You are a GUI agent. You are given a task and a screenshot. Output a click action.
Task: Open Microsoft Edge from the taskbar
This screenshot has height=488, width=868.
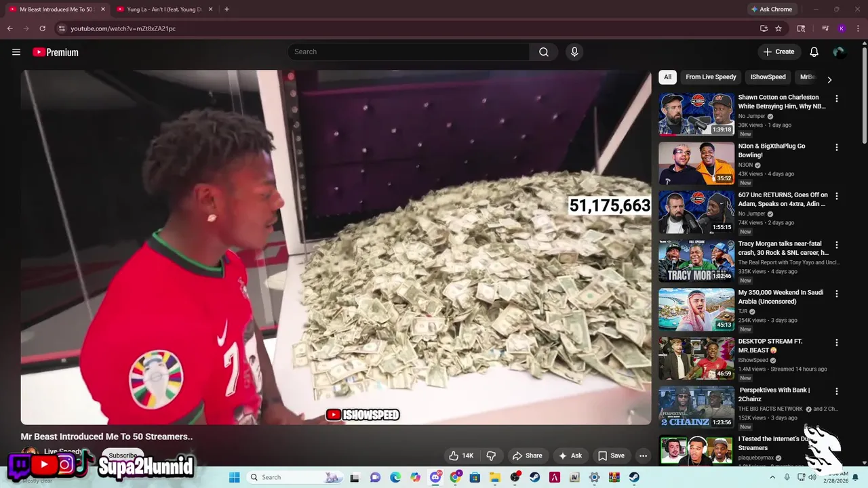coord(395,477)
